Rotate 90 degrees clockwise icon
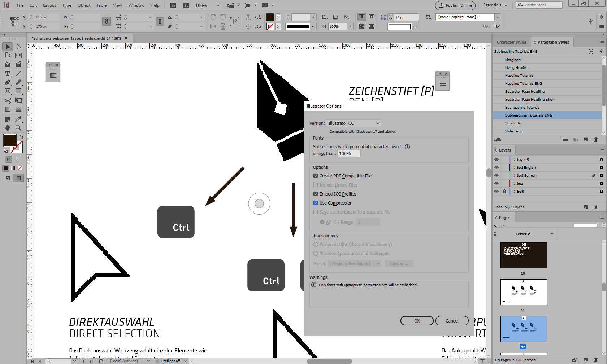 [213, 17]
